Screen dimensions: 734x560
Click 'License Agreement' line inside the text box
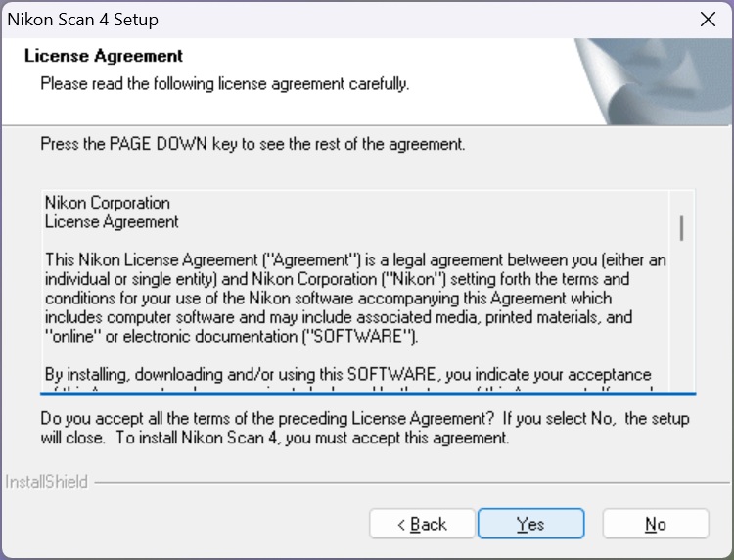(112, 222)
